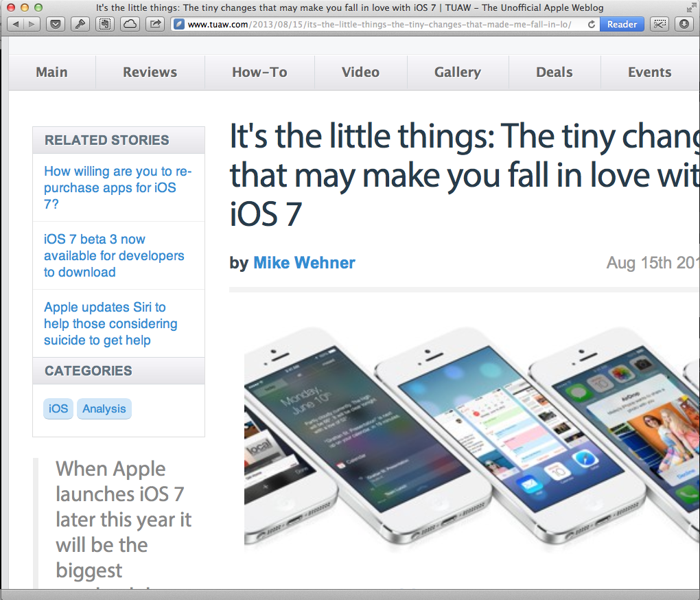
Task: Click the RELATED STORIES heading
Action: click(106, 140)
